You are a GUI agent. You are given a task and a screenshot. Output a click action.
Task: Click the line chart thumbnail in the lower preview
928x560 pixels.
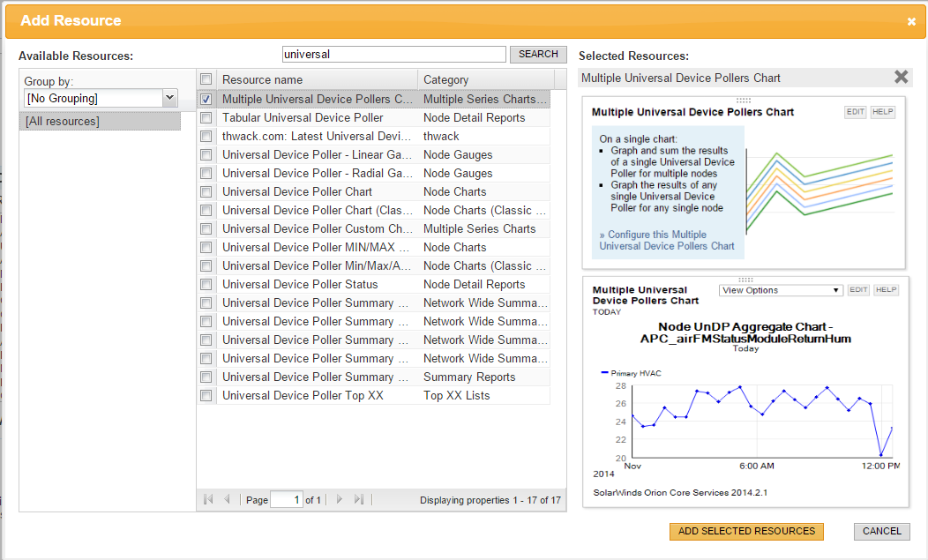[761, 421]
